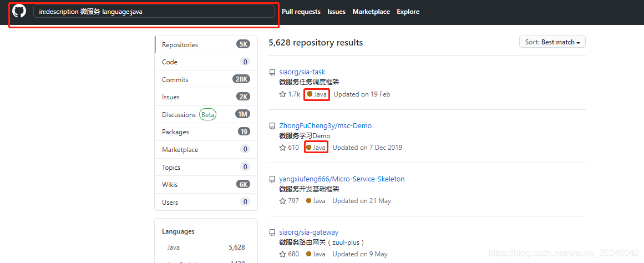
Task: Show Users search results
Action: click(x=206, y=202)
